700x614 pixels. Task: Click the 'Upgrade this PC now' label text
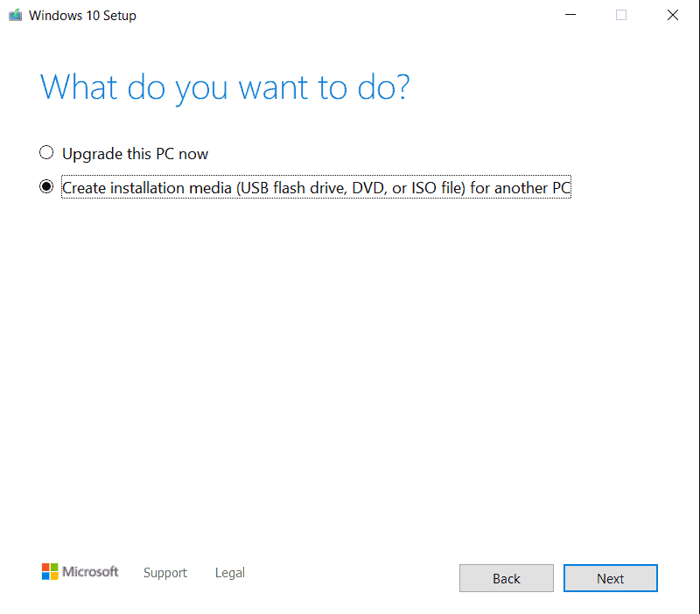[x=135, y=154]
